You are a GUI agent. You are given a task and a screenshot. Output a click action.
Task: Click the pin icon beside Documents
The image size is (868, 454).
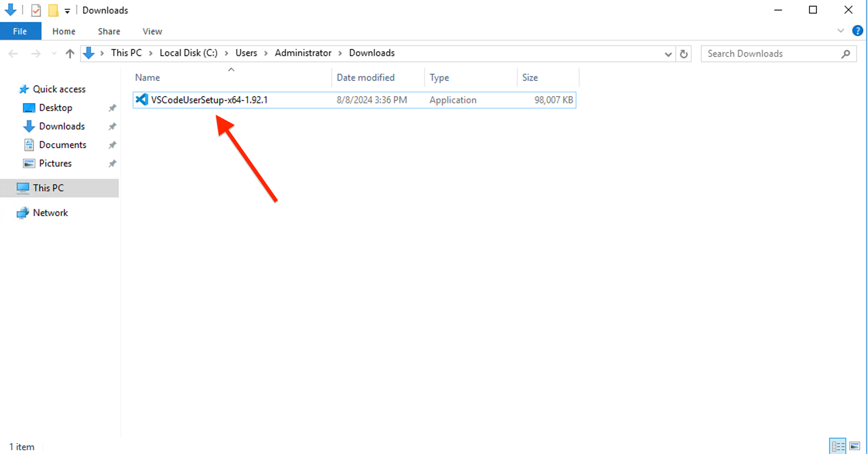(112, 145)
